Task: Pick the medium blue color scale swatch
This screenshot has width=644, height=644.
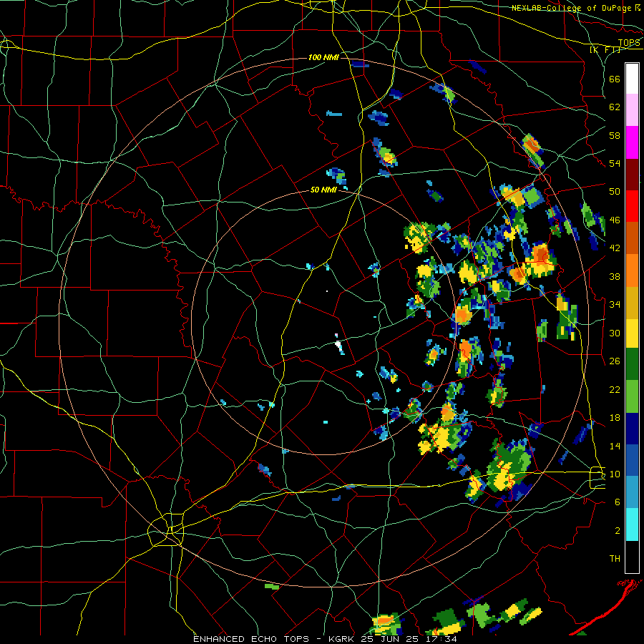Action: point(632,461)
